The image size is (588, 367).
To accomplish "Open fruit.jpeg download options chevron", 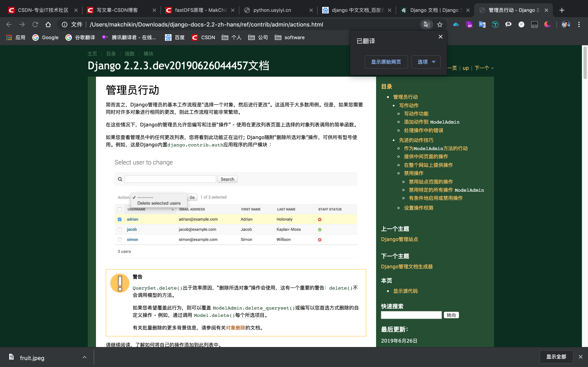I will (x=84, y=357).
